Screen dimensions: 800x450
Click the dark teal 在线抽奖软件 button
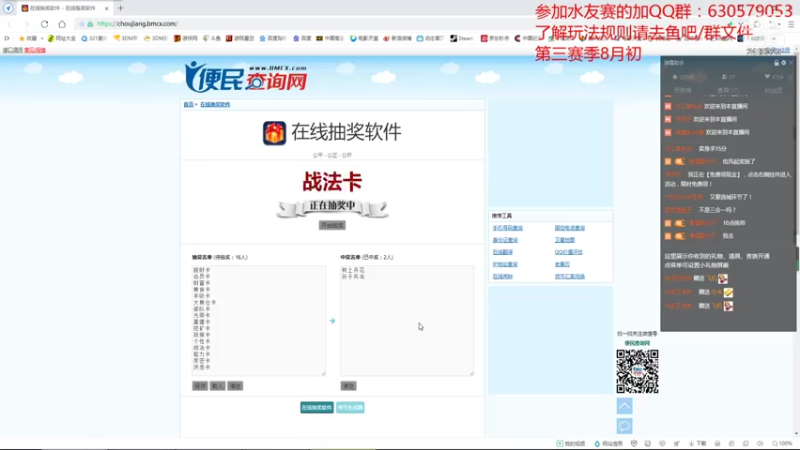tap(317, 407)
